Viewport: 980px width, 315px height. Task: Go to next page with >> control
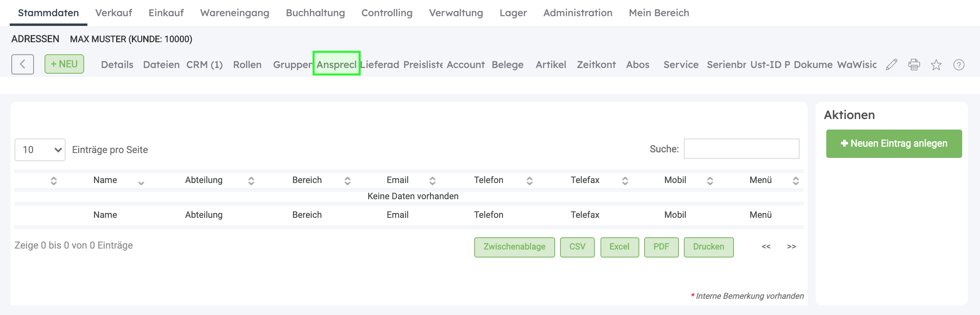tap(791, 247)
